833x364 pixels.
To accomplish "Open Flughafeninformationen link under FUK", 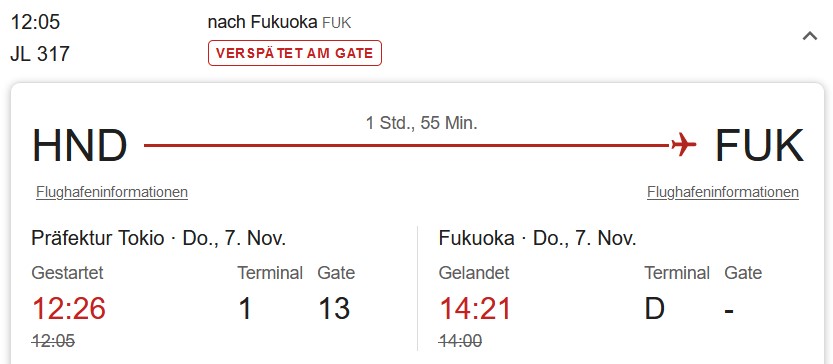I will coord(722,192).
